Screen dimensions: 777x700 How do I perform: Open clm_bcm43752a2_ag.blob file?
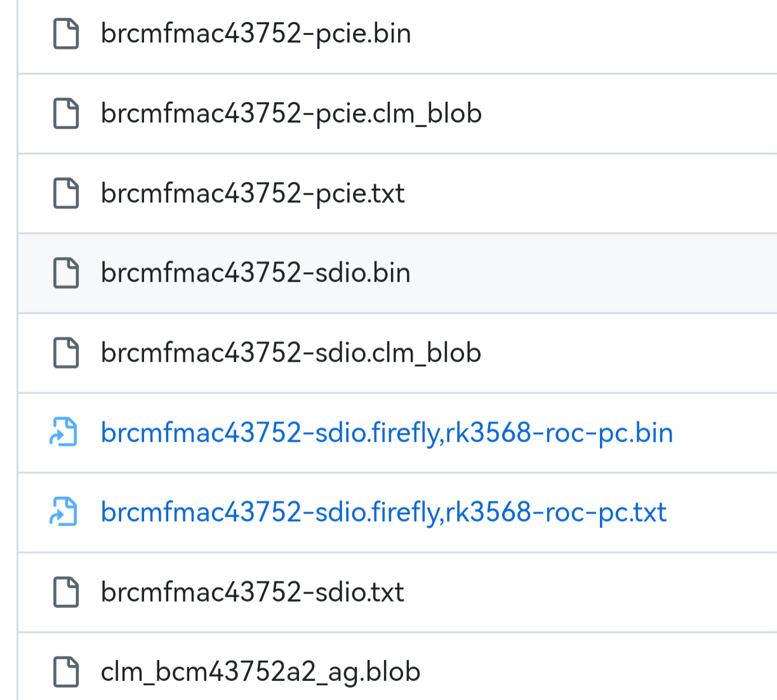(x=260, y=672)
